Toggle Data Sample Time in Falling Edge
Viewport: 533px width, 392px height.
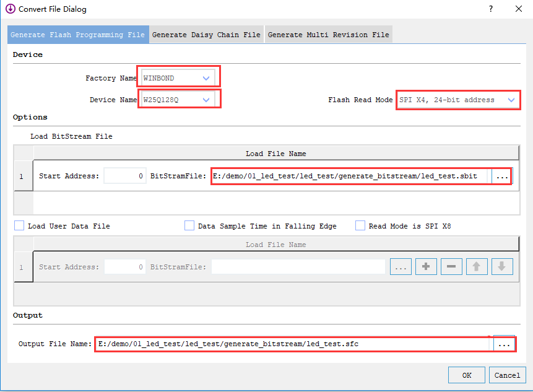click(x=189, y=226)
